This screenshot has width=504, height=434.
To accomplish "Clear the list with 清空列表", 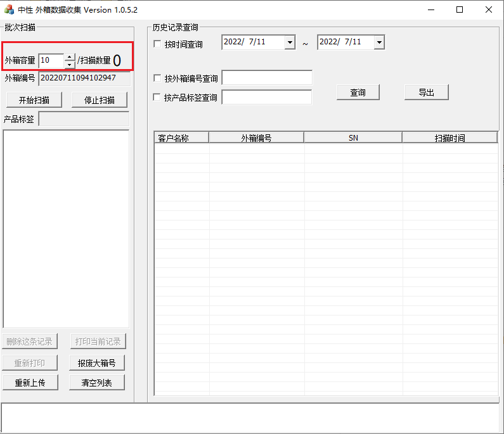I will pyautogui.click(x=97, y=382).
